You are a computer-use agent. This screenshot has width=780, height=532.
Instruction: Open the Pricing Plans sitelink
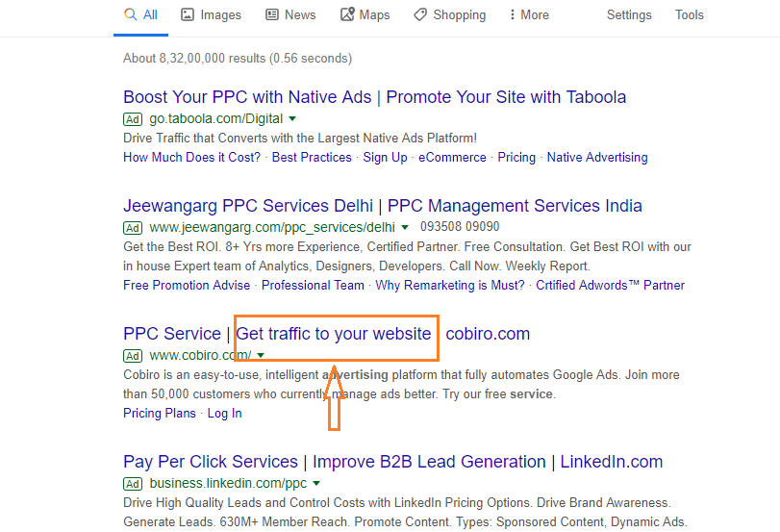pyautogui.click(x=160, y=413)
